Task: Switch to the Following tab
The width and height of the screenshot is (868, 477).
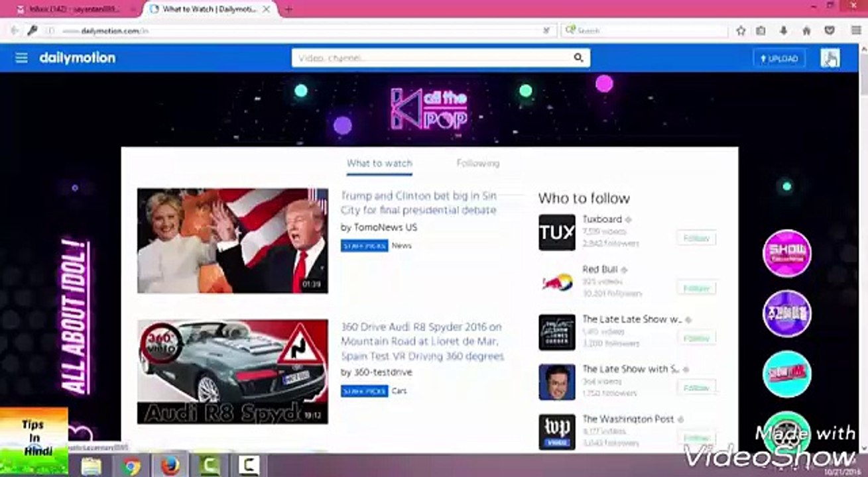Action: click(478, 163)
